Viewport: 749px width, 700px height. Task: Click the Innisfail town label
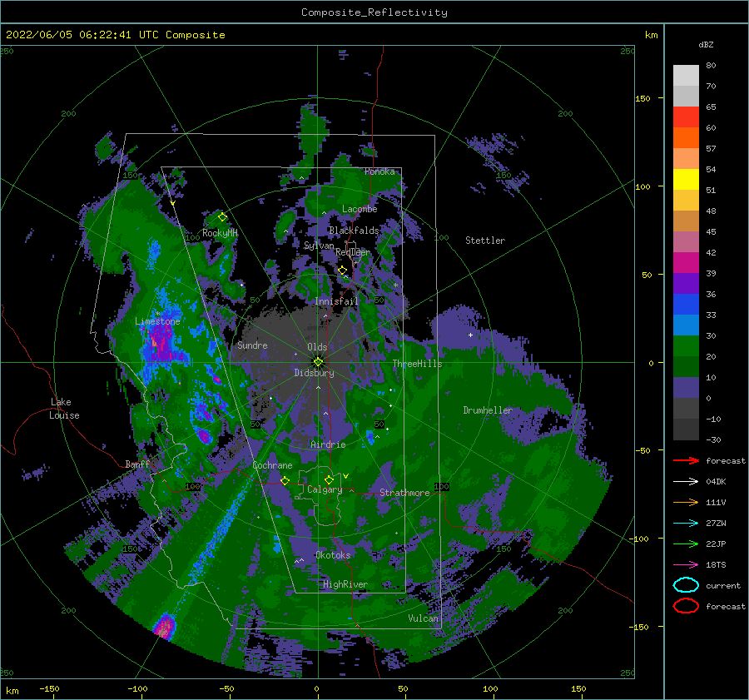pos(336,301)
